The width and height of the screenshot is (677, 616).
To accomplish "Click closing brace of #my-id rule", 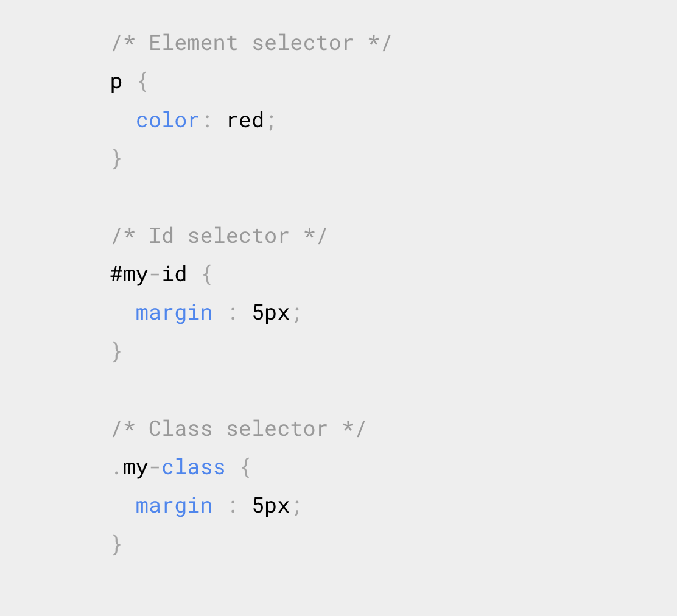I will click(116, 352).
